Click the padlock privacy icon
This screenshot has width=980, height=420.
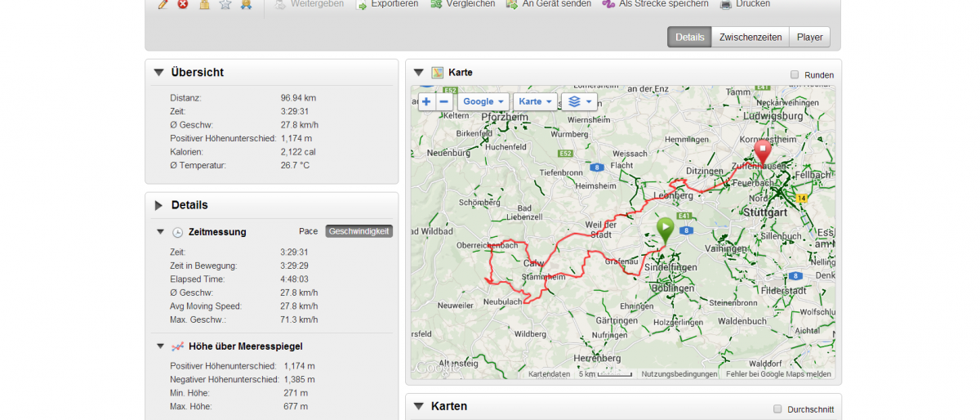[204, 4]
